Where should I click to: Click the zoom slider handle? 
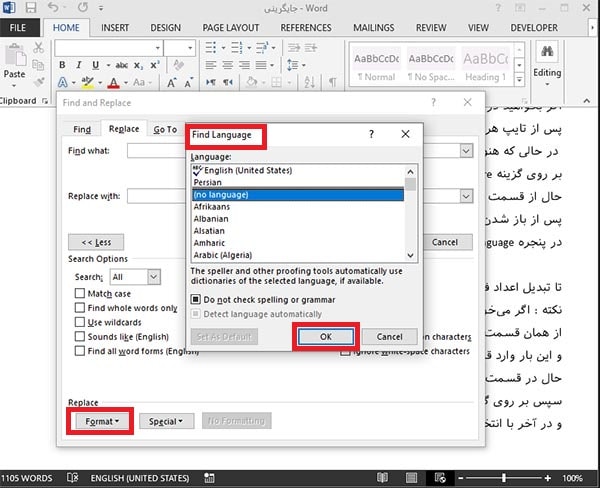tap(504, 478)
